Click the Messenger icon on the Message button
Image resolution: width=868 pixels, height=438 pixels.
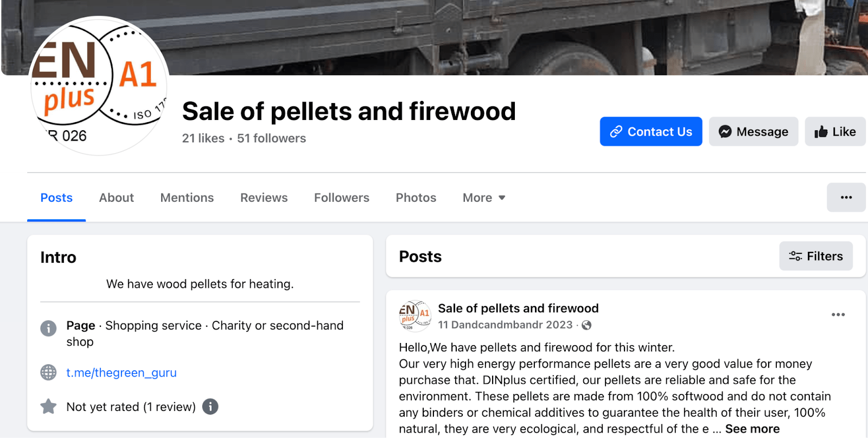[x=724, y=131]
